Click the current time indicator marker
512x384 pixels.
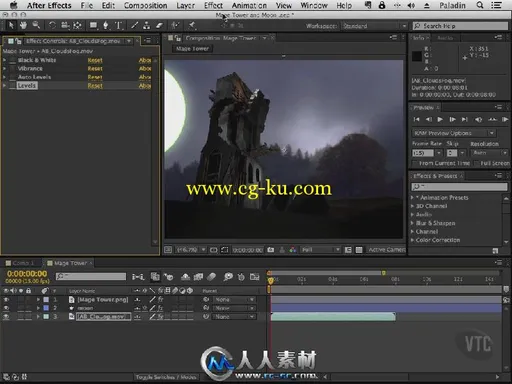270,281
